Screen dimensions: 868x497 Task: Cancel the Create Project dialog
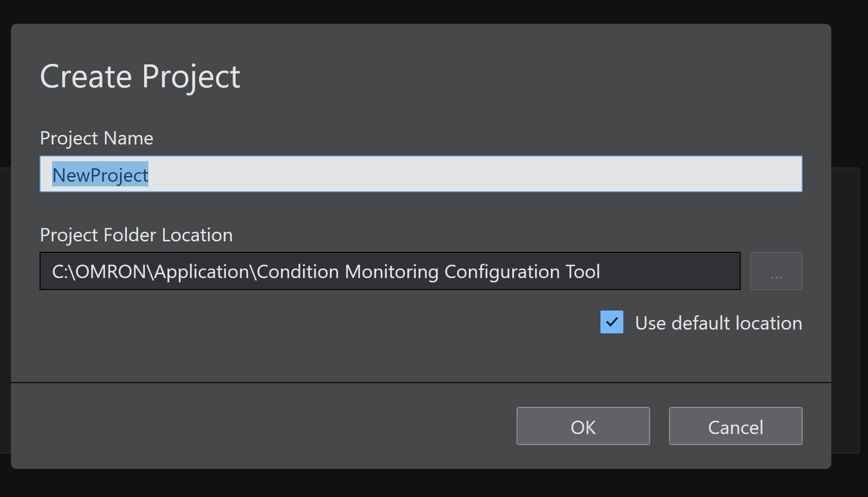pyautogui.click(x=735, y=426)
